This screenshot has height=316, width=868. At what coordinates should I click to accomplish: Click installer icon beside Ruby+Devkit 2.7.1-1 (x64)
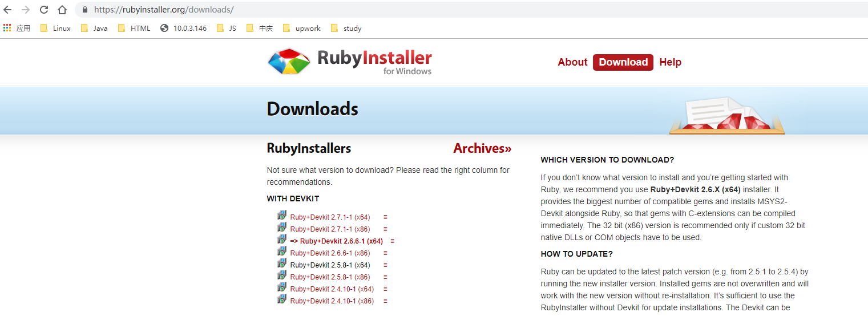coord(282,216)
